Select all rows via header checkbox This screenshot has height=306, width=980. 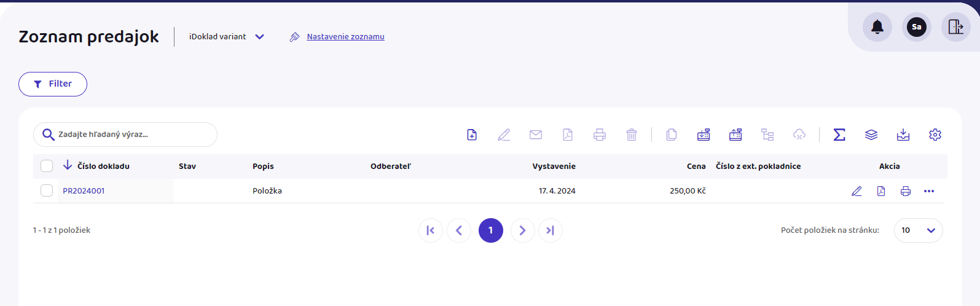pyautogui.click(x=47, y=166)
